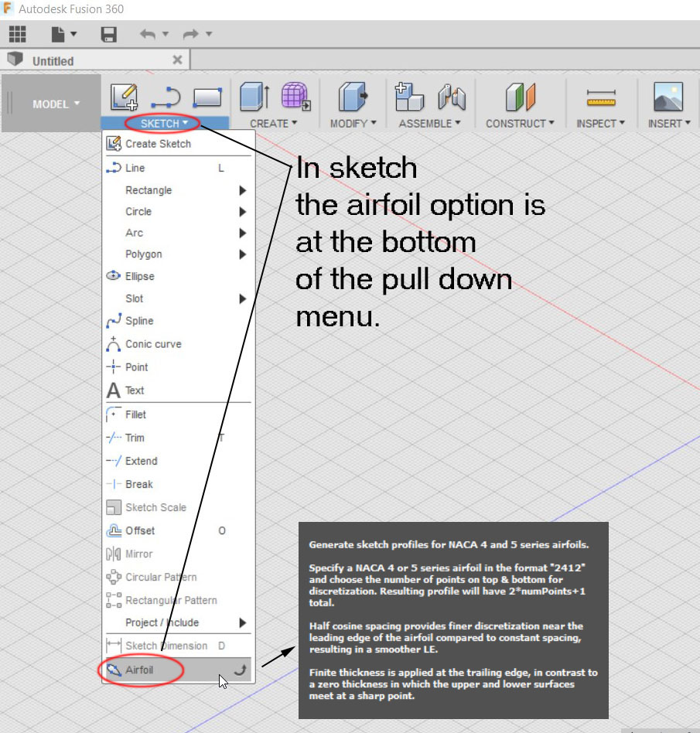
Task: Open the INSERT dropdown menu
Action: click(x=669, y=124)
